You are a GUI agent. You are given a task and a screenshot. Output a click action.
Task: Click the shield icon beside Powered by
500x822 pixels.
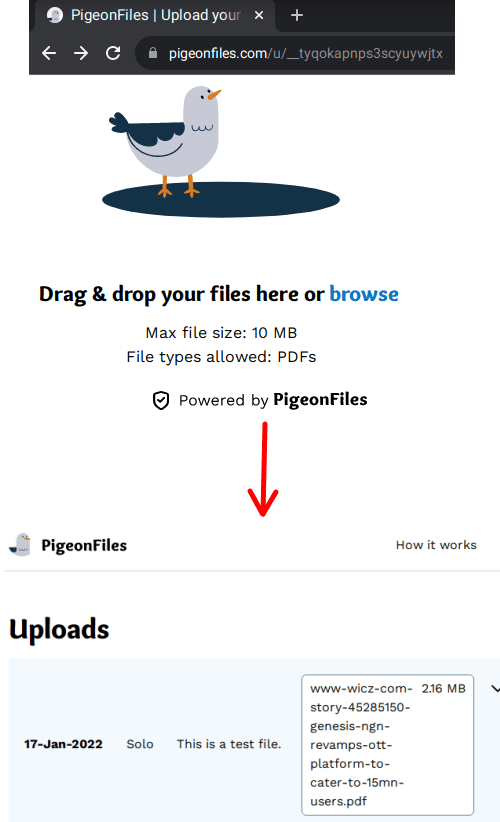[161, 401]
